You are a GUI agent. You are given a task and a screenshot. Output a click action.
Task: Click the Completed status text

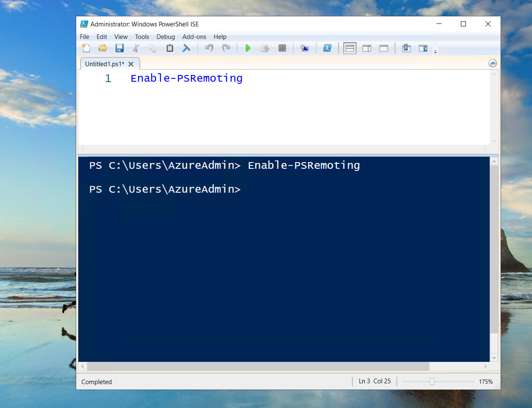point(97,382)
